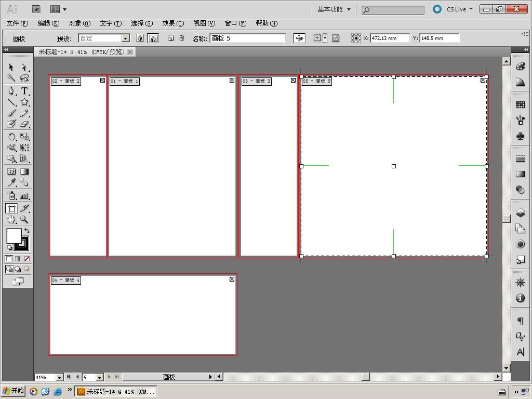Select the Rotate tool
Screen dimensions: 532x399
[11, 137]
